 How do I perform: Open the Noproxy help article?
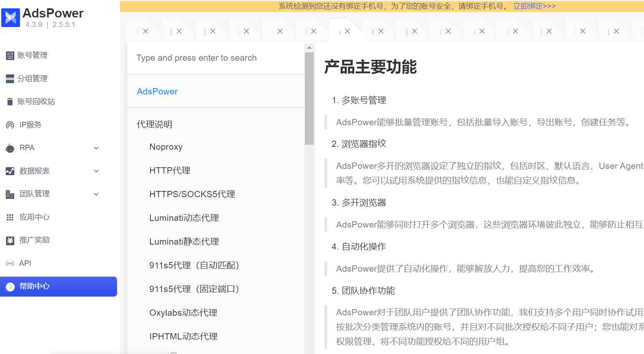[166, 147]
